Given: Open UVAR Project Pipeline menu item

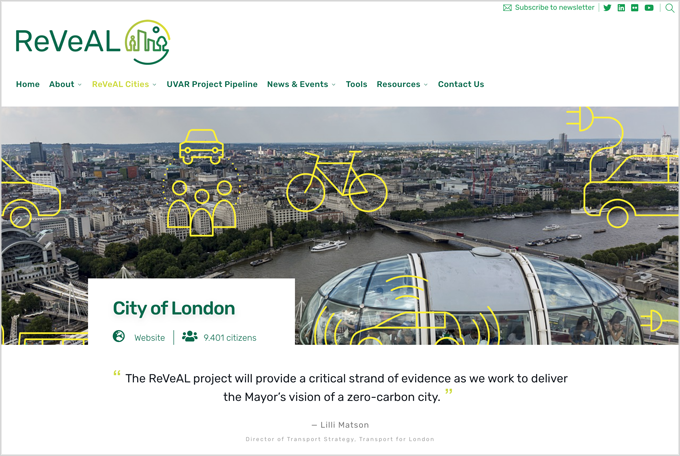Looking at the screenshot, I should (212, 84).
